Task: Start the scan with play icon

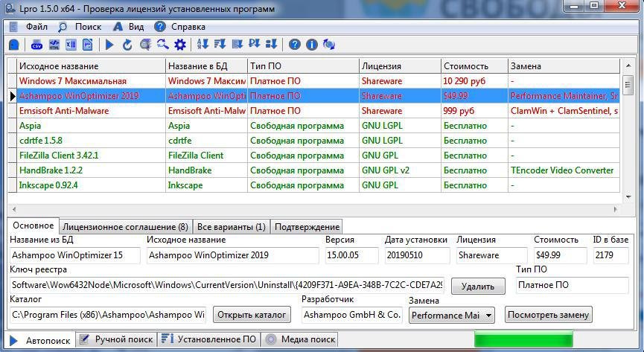Action: tap(109, 45)
